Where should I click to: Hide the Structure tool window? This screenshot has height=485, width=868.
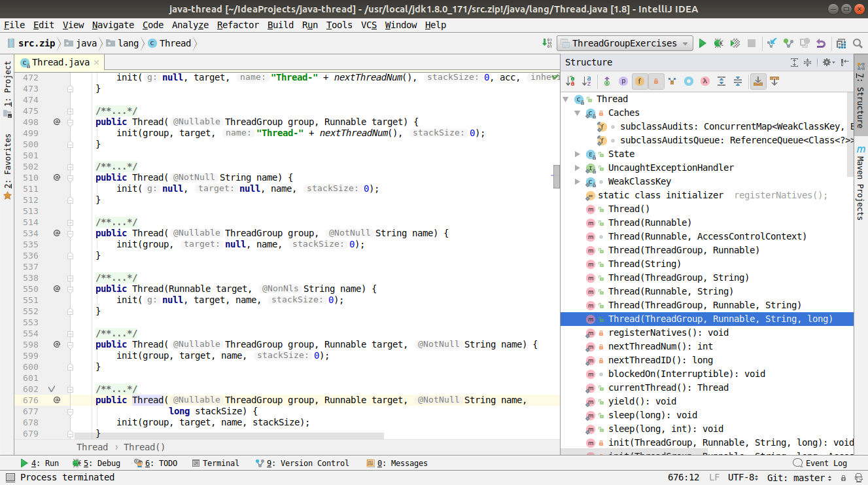pyautogui.click(x=844, y=62)
